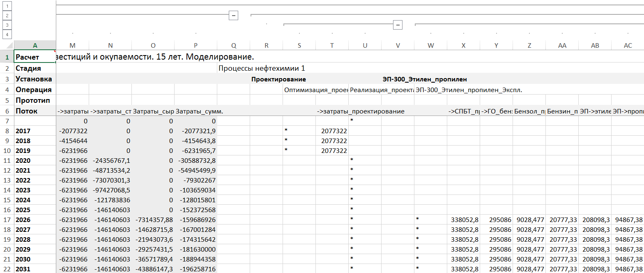Select column AC header
644x273 pixels.
tap(628, 45)
